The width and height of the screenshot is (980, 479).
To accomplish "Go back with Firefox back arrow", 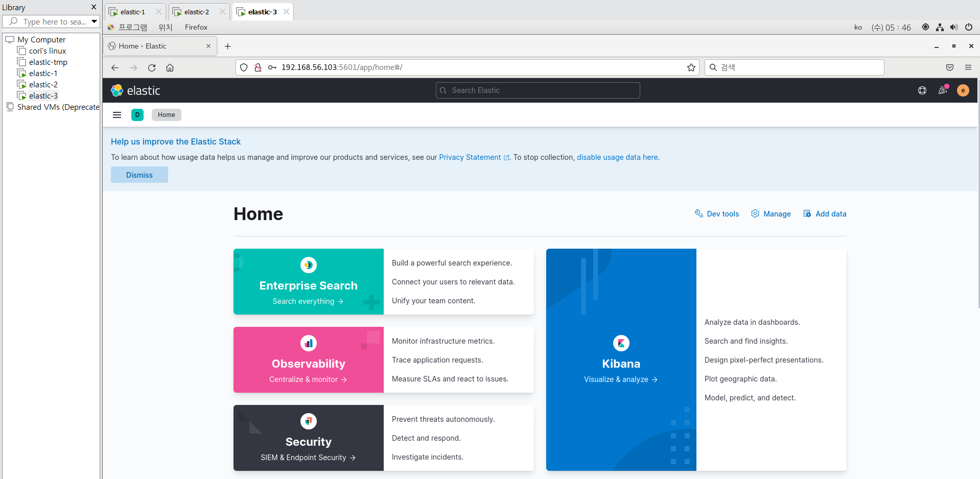I will pyautogui.click(x=115, y=67).
